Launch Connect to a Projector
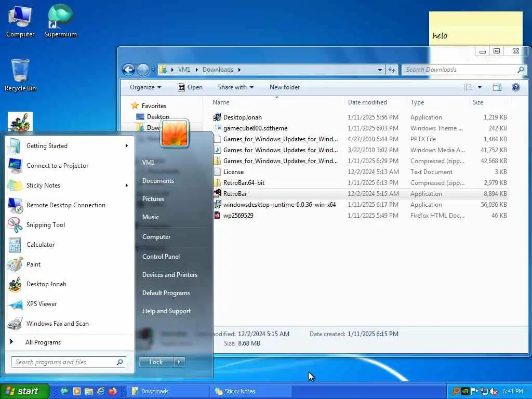Viewport: 532px width, 399px height. pyautogui.click(x=69, y=166)
